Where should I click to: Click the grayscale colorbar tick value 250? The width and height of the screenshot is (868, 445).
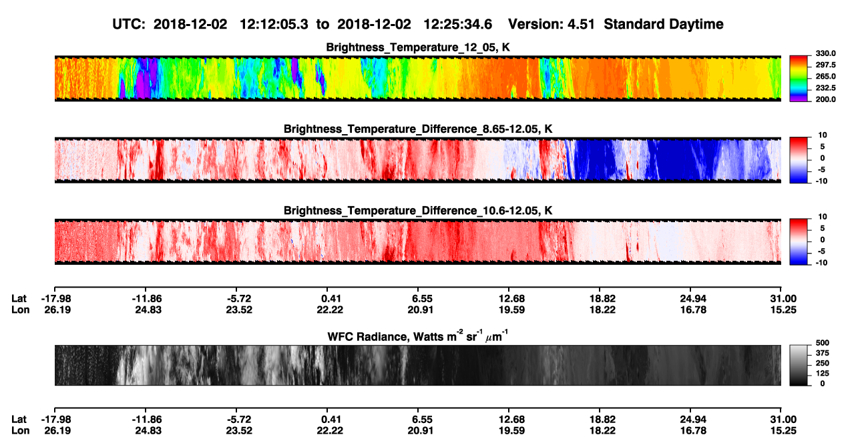(x=821, y=363)
